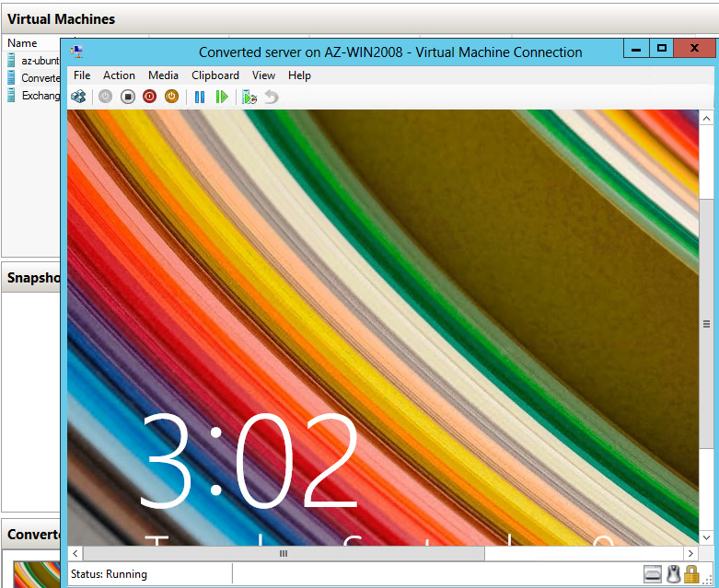Reset the VM using the green play icon
Screen dimensions: 719x588
[222, 97]
